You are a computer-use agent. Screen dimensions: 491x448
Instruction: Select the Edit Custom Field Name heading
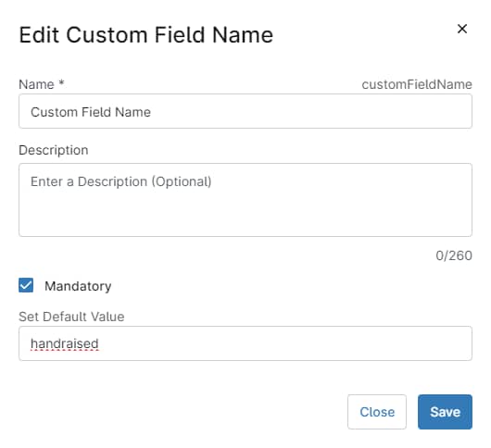click(146, 35)
